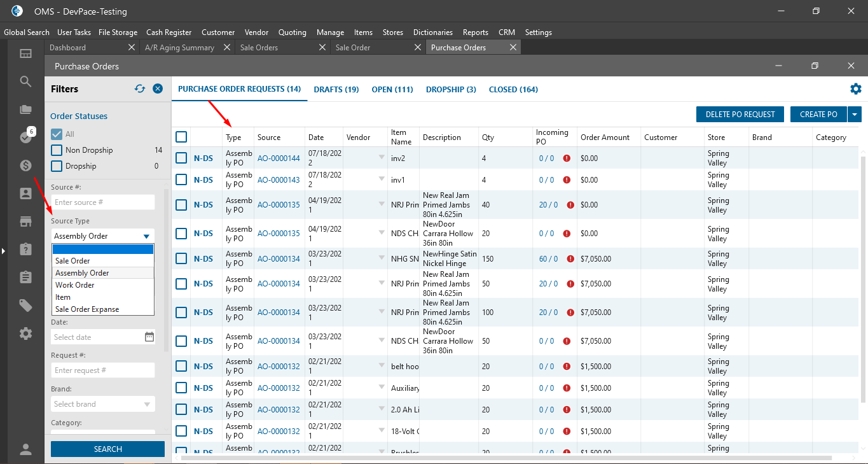868x464 pixels.
Task: Select Work Order from Source Type list
Action: (x=74, y=285)
